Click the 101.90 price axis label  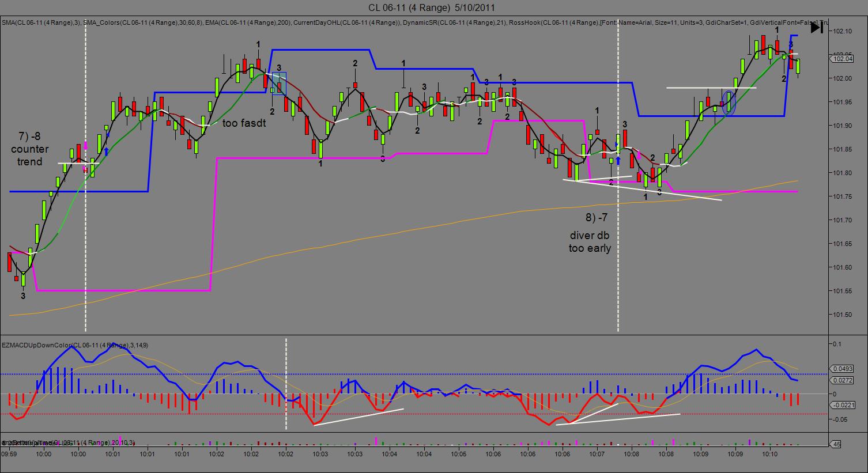842,126
